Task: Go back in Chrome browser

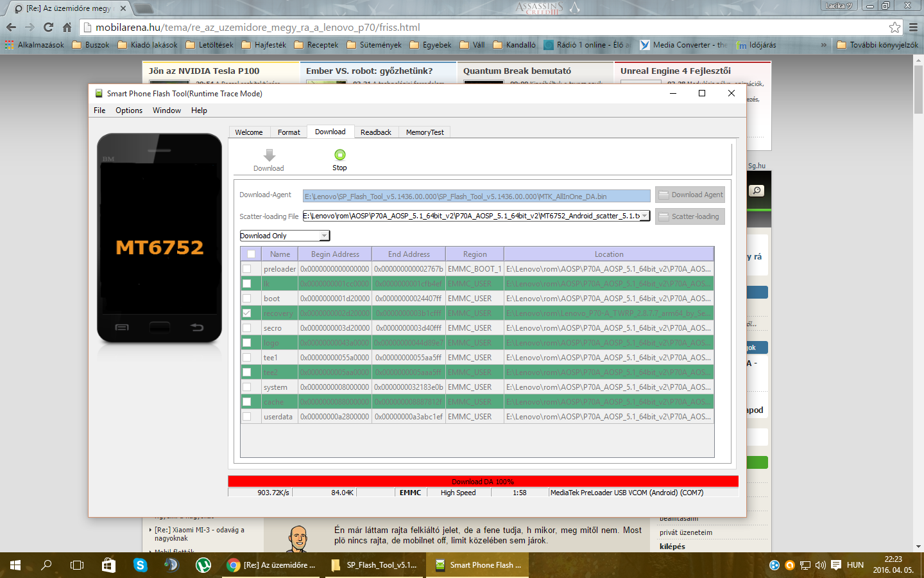Action: 11,27
